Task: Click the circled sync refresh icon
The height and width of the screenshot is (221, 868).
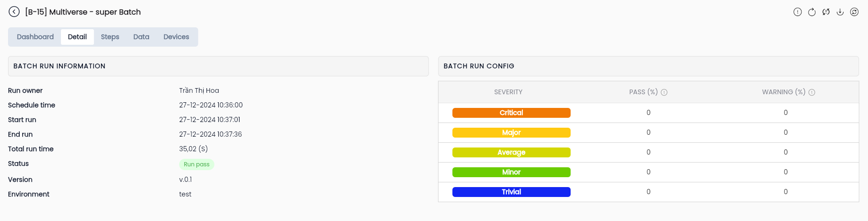Action: pos(854,12)
